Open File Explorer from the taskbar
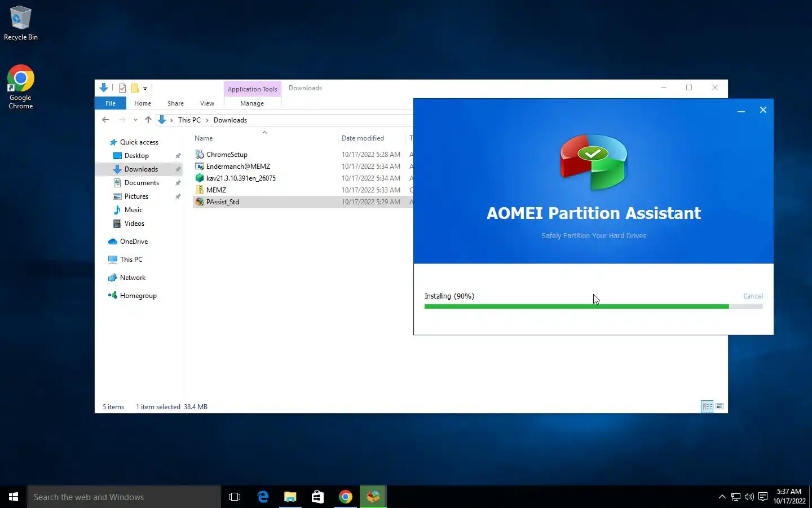Screen dimensions: 812x508 [290, 497]
